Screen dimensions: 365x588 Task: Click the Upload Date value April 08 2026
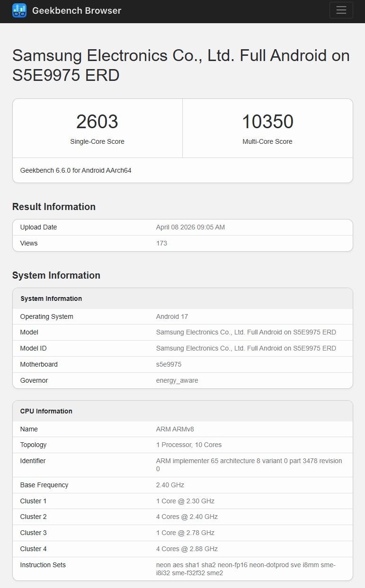click(190, 227)
